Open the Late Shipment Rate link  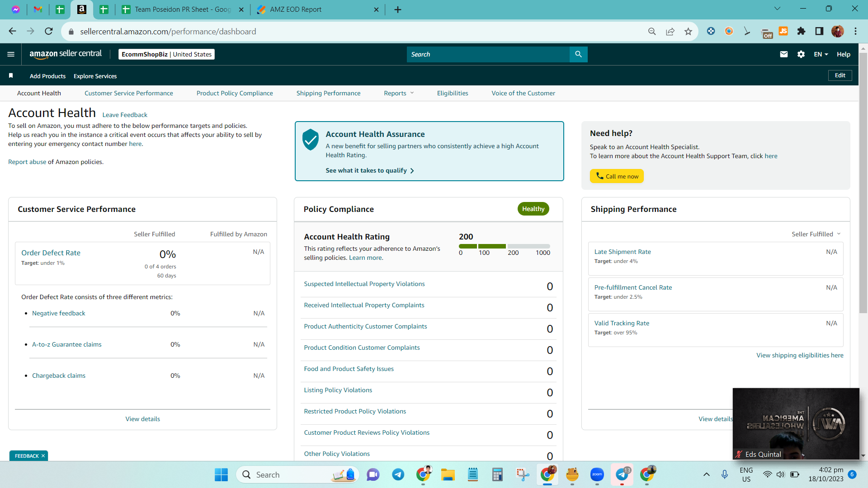(623, 252)
